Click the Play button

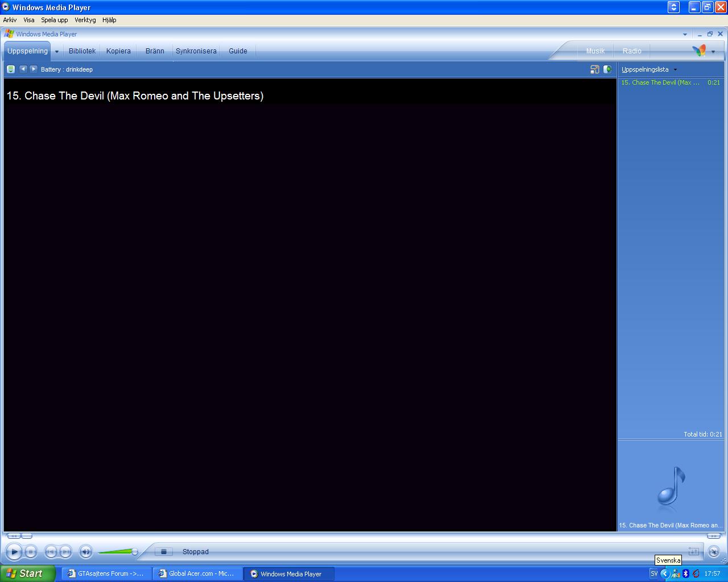click(x=14, y=551)
